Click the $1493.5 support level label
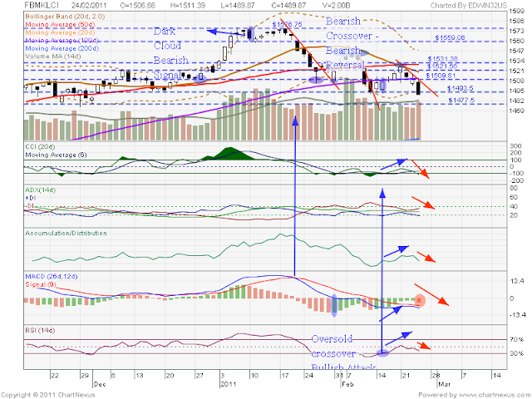This screenshot has height=399, width=532. [460, 89]
